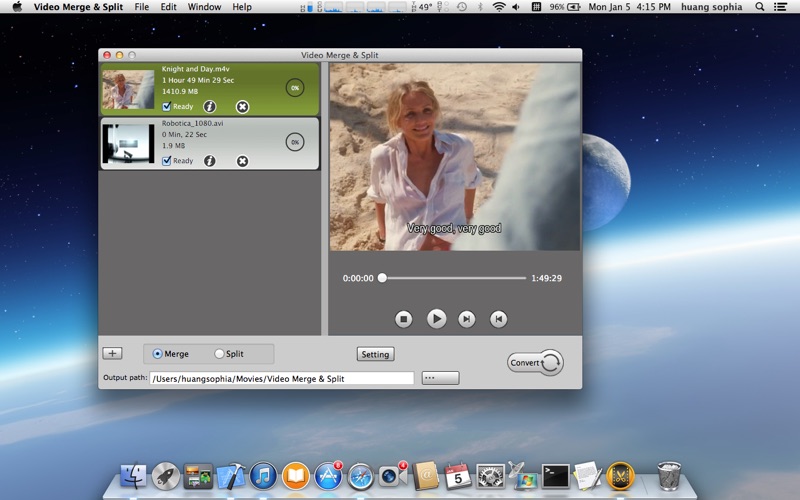Uncheck Ready for Robotica_1080.avi
This screenshot has height=500, width=800.
coord(166,161)
